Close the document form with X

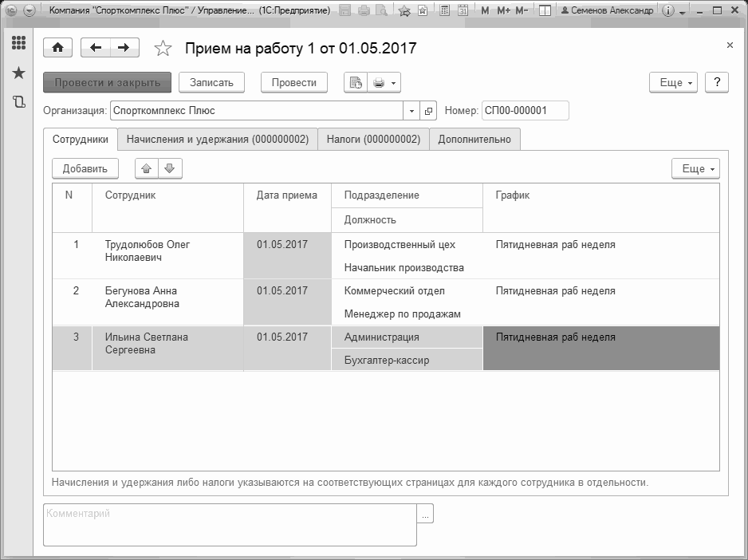[730, 45]
